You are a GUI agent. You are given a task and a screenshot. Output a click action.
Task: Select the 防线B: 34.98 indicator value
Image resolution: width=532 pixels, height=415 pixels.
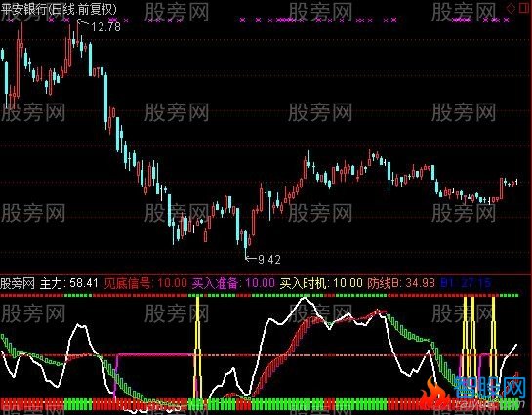401,283
